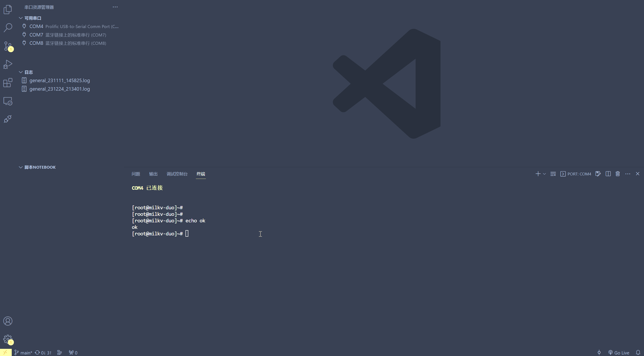The width and height of the screenshot is (644, 356).
Task: Open the Search view icon
Action: pos(8,28)
